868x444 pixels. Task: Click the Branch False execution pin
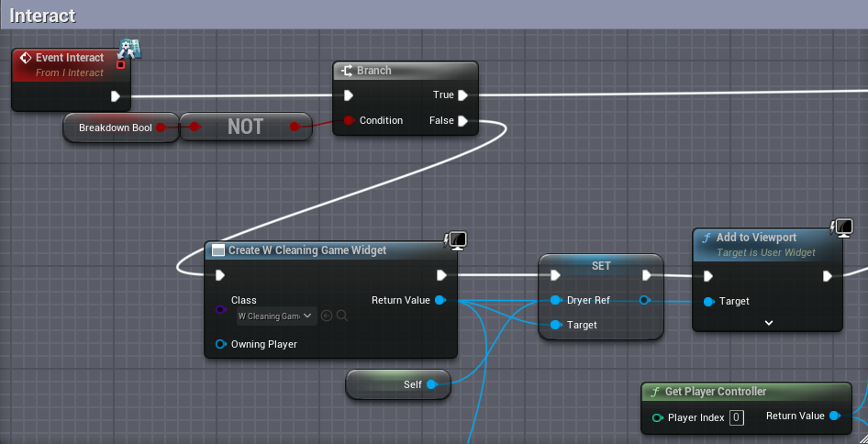click(x=462, y=121)
